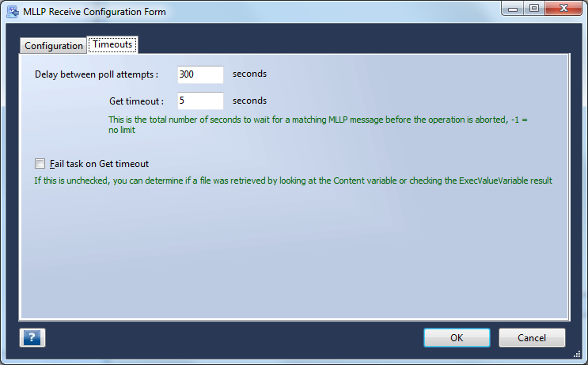Viewport: 588px width, 365px height.
Task: Click into the Get timeout value field
Action: 201,101
